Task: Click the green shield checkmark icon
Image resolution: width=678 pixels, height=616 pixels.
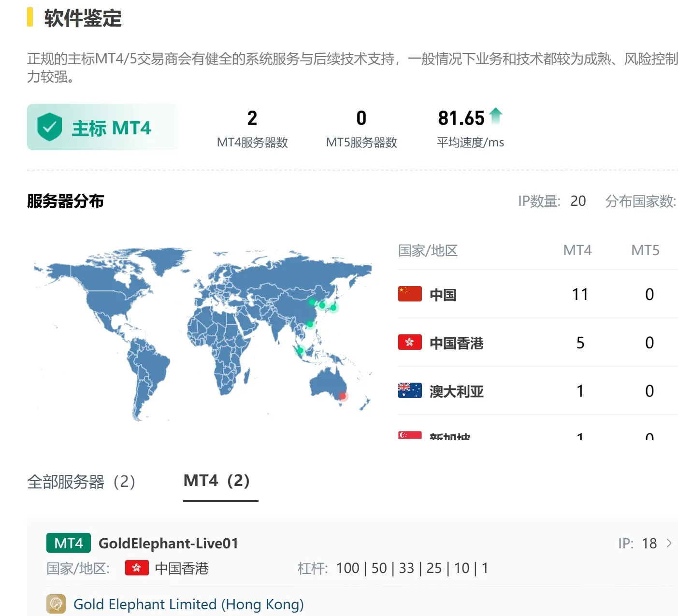Action: (49, 127)
